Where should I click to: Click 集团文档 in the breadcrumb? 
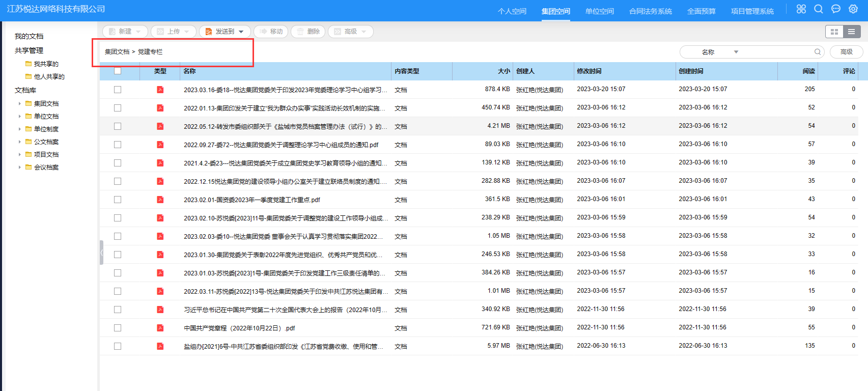tap(117, 52)
